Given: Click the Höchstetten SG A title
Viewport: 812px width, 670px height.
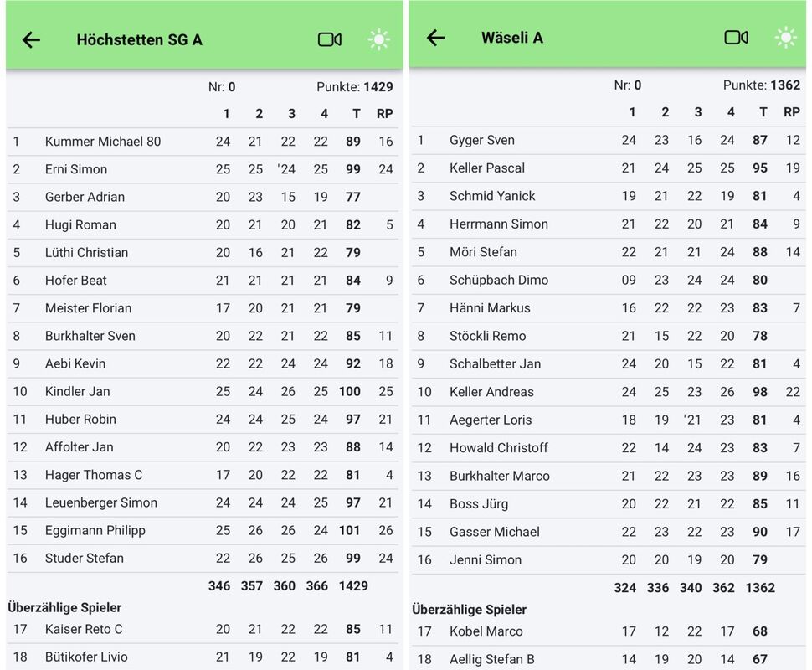Looking at the screenshot, I should click(x=139, y=39).
